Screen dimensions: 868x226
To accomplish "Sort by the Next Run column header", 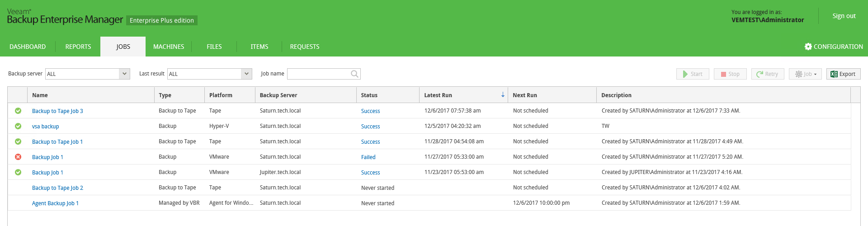I will [x=552, y=95].
